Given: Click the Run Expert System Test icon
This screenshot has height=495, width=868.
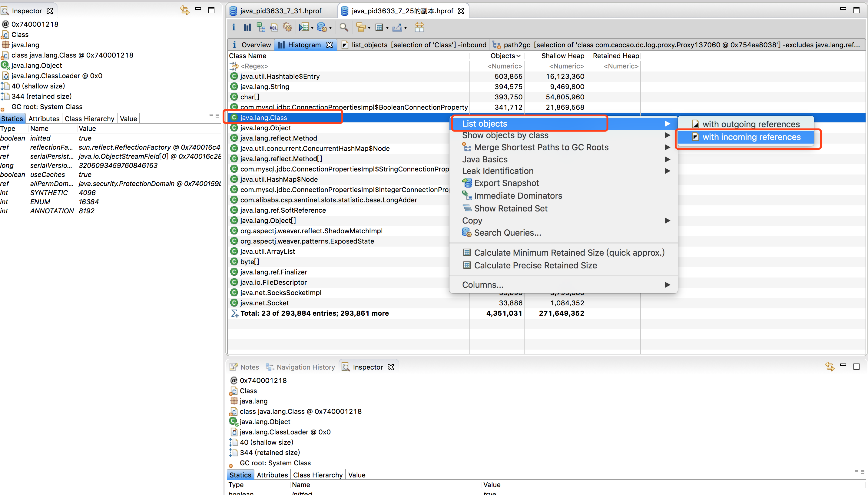Looking at the screenshot, I should tap(303, 27).
